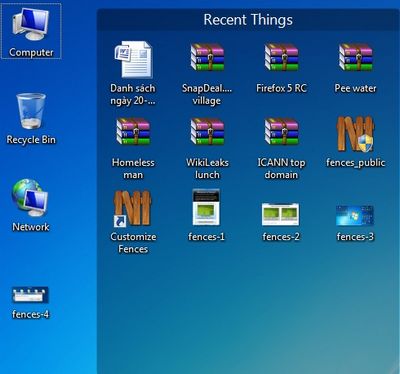Select the fences-2 image thumbnail

pos(280,214)
